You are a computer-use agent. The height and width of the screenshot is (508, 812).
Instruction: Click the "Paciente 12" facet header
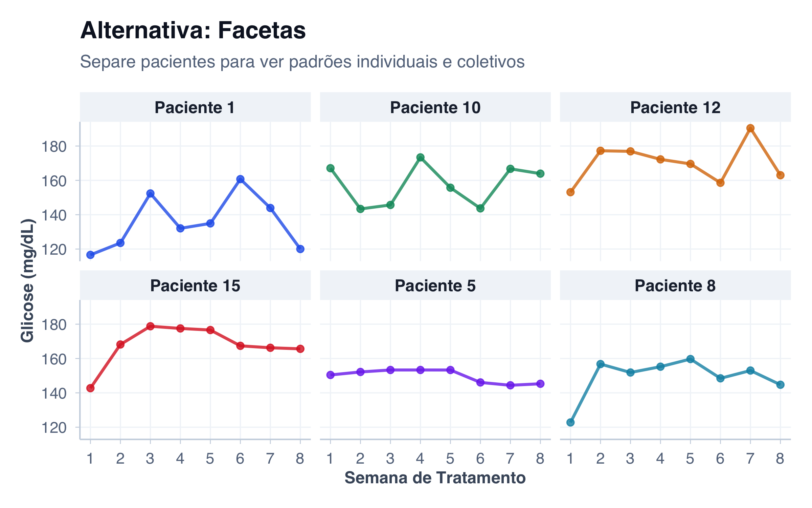point(675,108)
